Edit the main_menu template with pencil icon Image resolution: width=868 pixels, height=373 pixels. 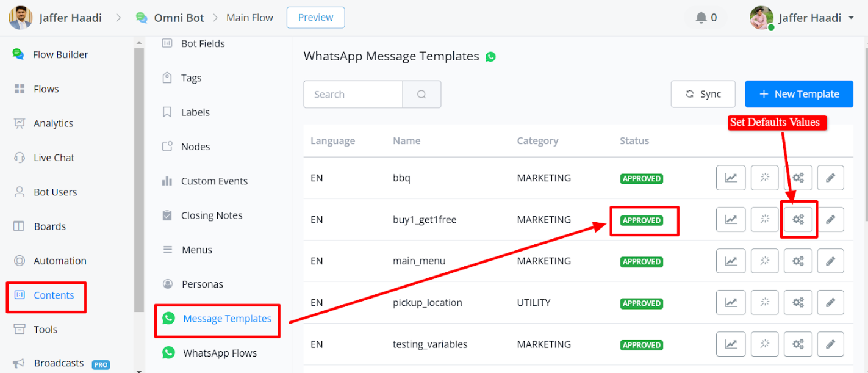(830, 261)
